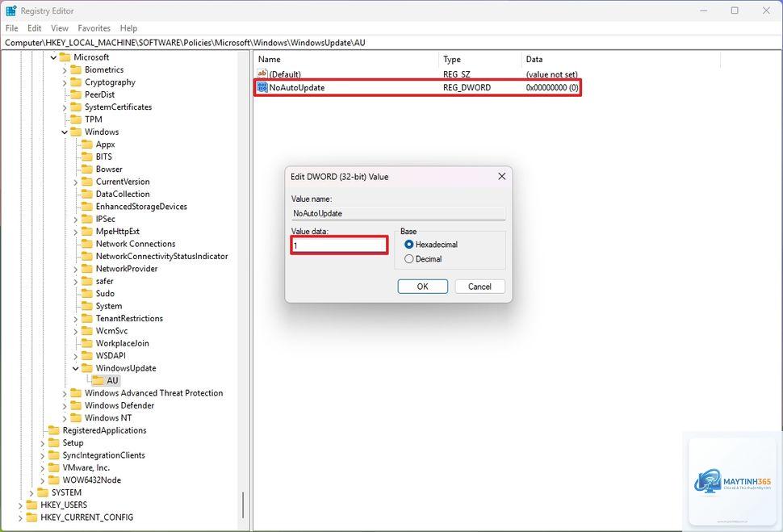Expand the TenantRestrictions key

tap(75, 319)
